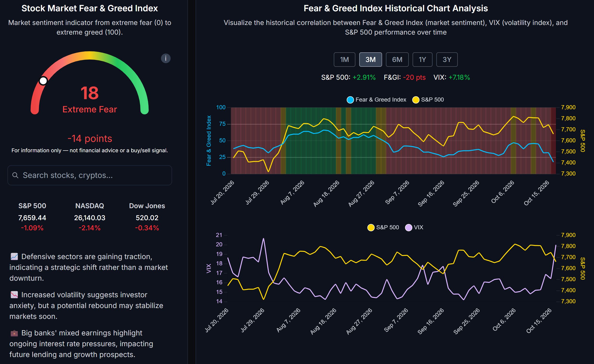This screenshot has height=364, width=594.
Task: Click the chart-up emoji on defensive sectors note
Action: coord(14,257)
